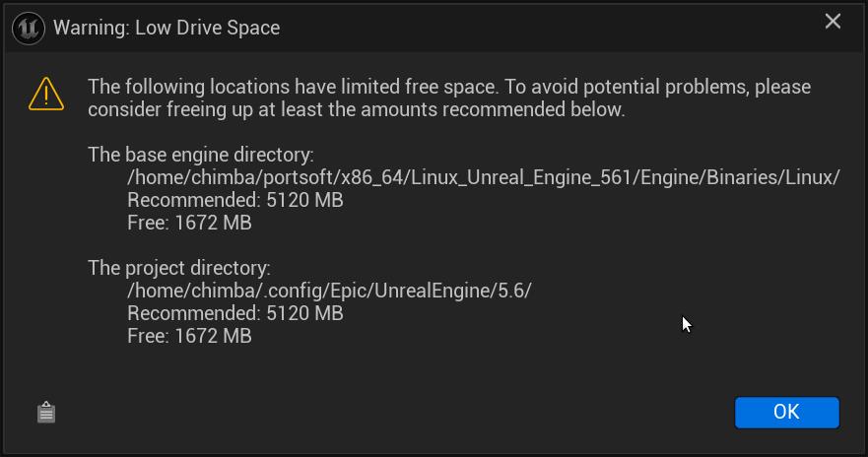Copy the message using the clipboard icon
Image resolution: width=868 pixels, height=457 pixels.
click(46, 412)
